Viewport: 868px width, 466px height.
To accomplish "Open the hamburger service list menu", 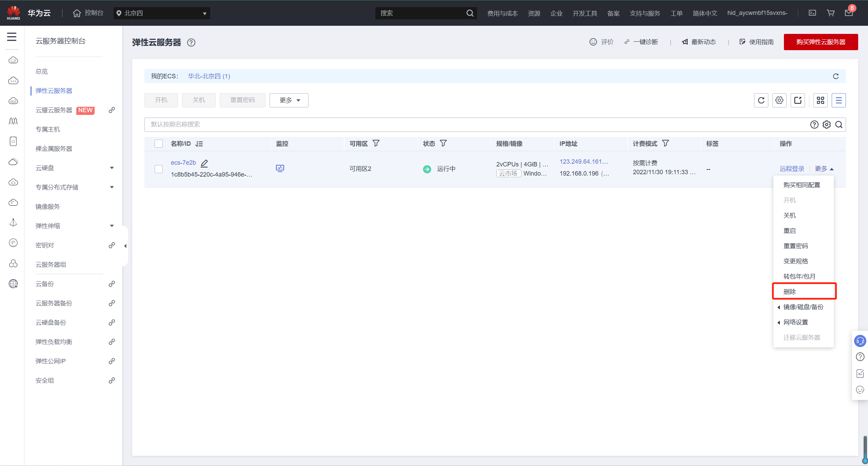I will [x=12, y=37].
